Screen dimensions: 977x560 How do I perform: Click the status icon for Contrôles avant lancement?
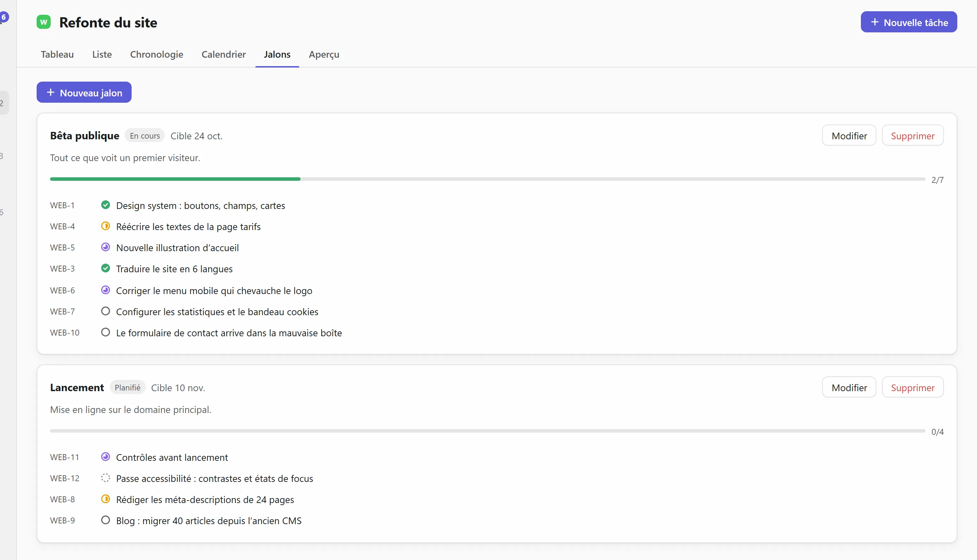[106, 457]
